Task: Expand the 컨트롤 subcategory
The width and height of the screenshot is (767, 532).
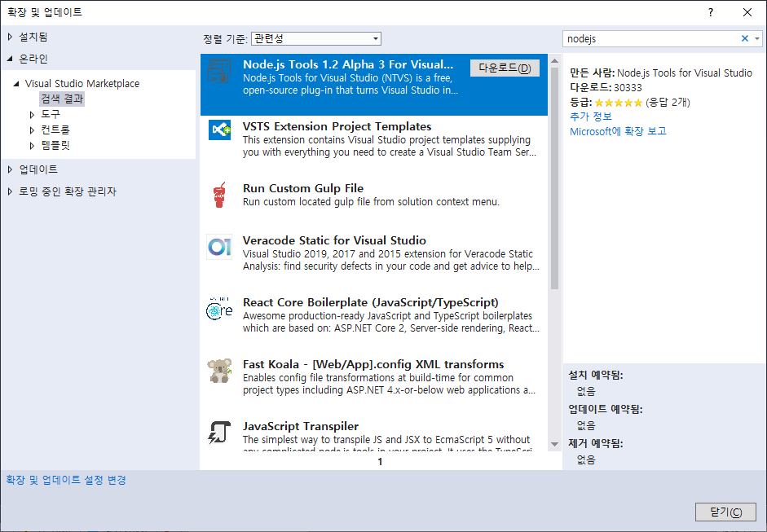Action: [33, 130]
